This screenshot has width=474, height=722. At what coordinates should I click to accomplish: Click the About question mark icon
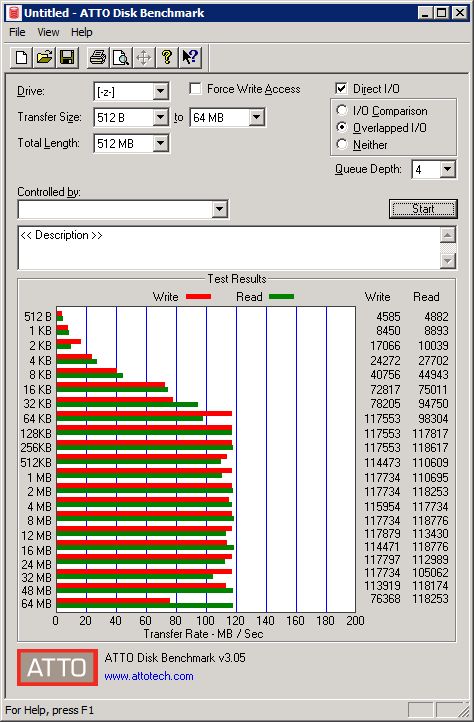pyautogui.click(x=167, y=58)
